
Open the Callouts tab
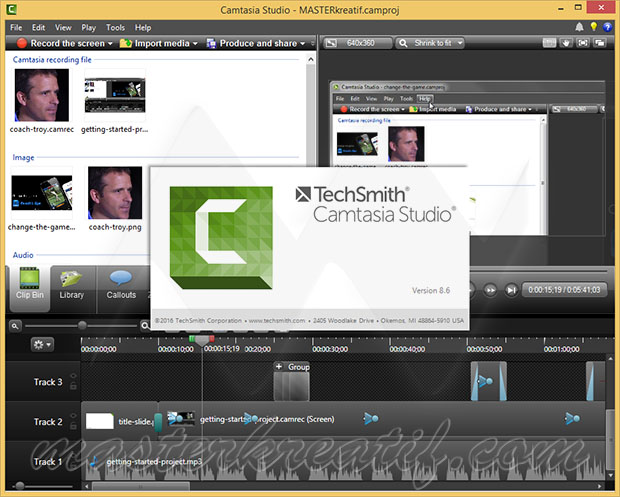[x=121, y=285]
